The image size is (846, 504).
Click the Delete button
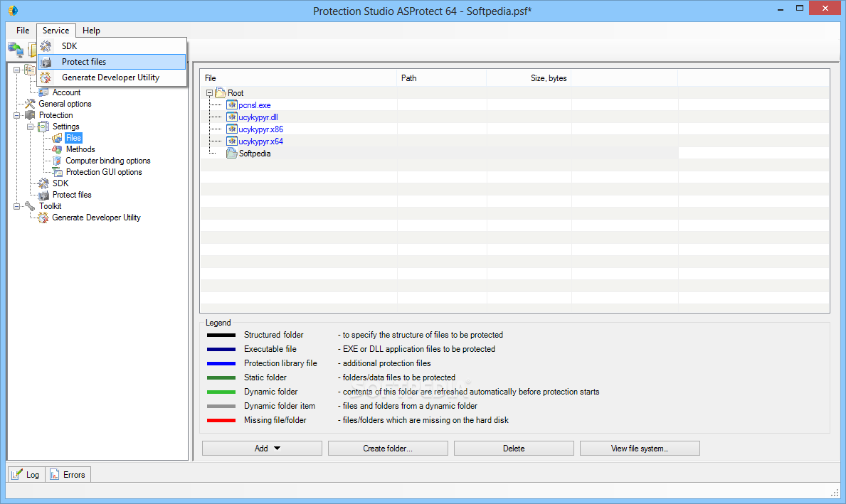pos(514,449)
